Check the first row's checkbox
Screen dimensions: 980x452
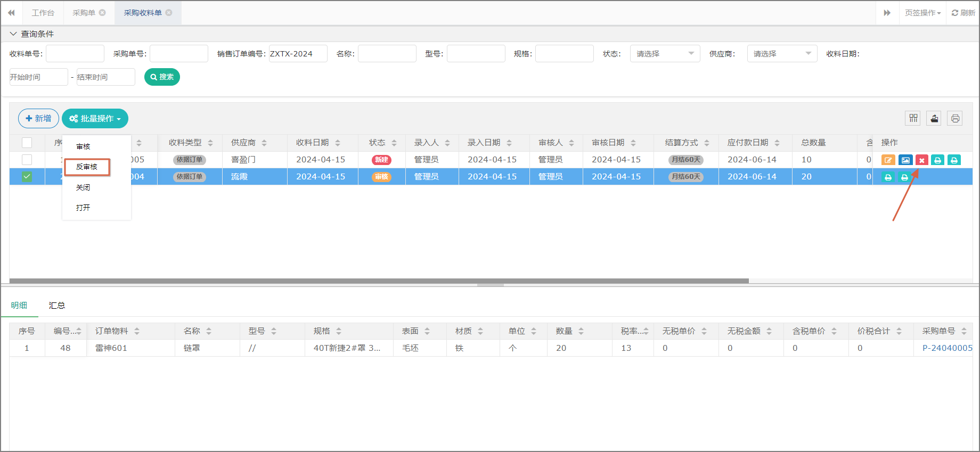[27, 160]
